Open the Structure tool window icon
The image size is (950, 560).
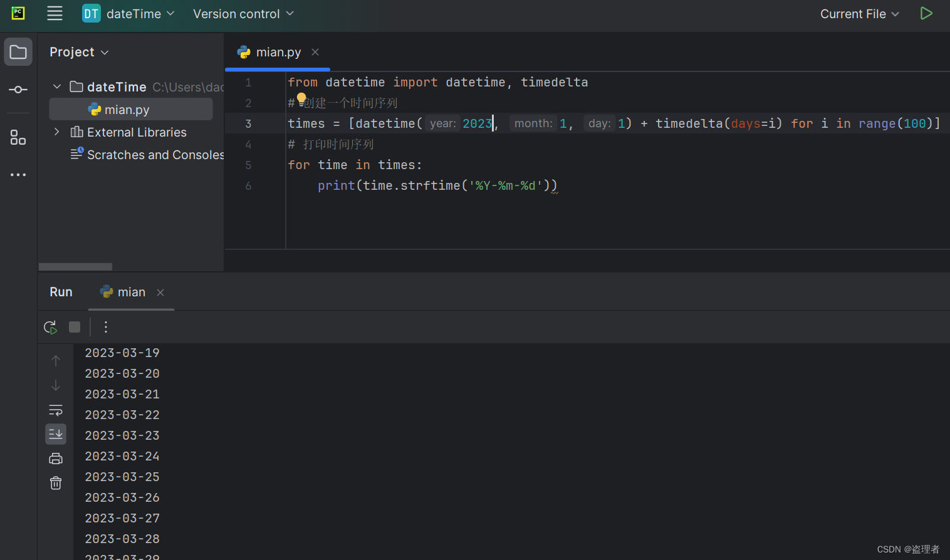[18, 137]
